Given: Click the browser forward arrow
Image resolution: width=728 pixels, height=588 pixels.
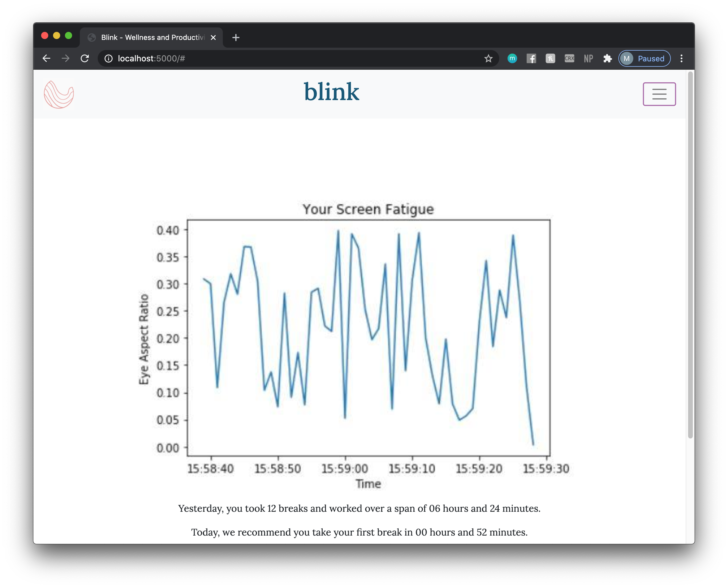Looking at the screenshot, I should pyautogui.click(x=66, y=59).
